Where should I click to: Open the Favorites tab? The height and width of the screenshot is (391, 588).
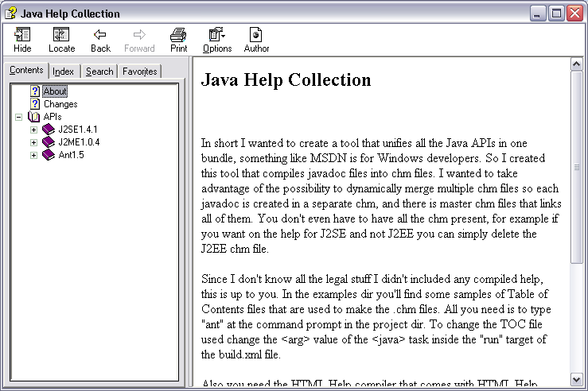click(139, 72)
